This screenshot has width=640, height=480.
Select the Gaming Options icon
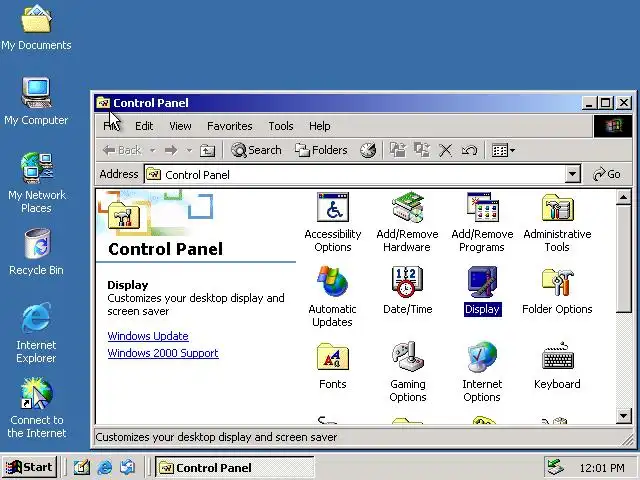pyautogui.click(x=407, y=372)
